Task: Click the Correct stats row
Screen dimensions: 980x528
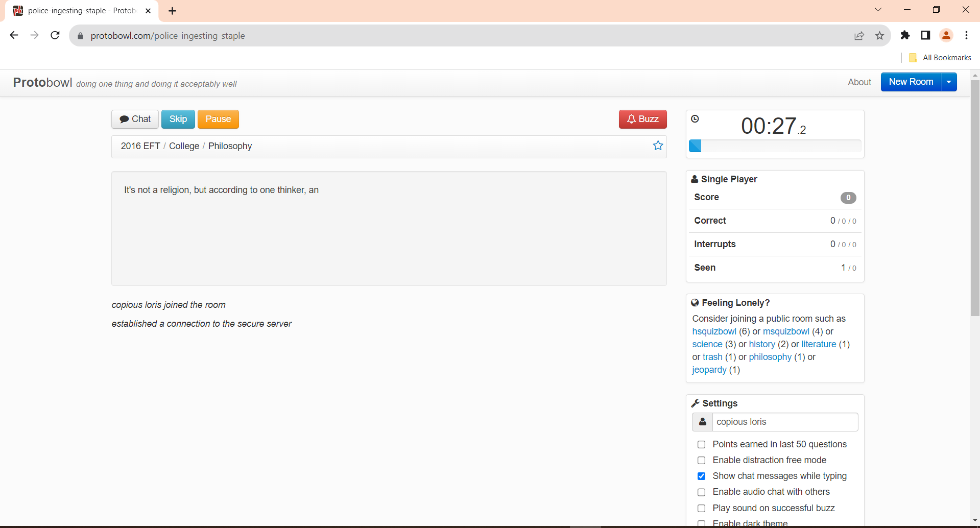Action: coord(775,221)
